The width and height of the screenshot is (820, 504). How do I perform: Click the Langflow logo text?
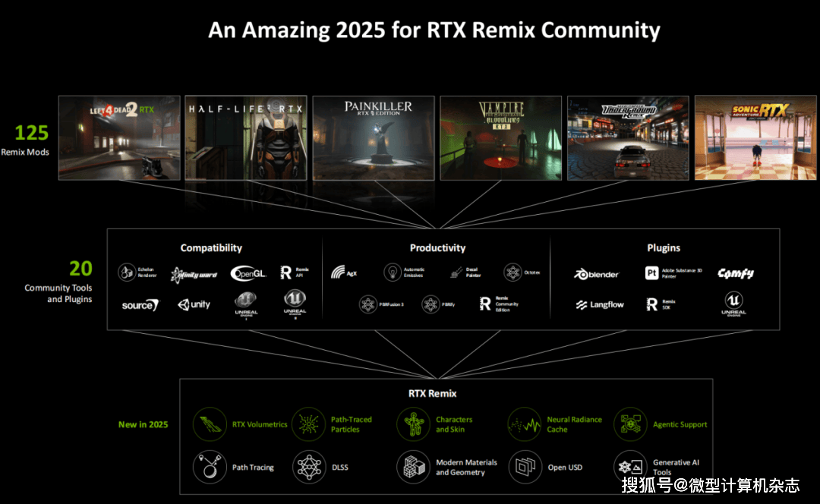(600, 305)
